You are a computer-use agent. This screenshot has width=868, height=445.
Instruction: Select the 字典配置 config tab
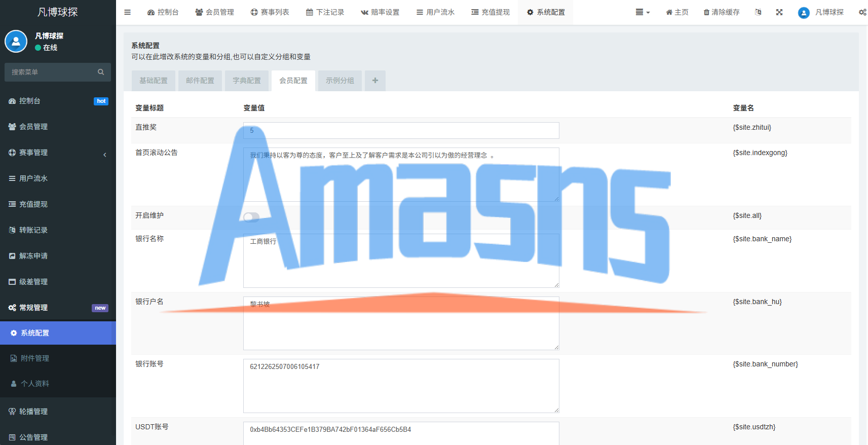(x=247, y=81)
